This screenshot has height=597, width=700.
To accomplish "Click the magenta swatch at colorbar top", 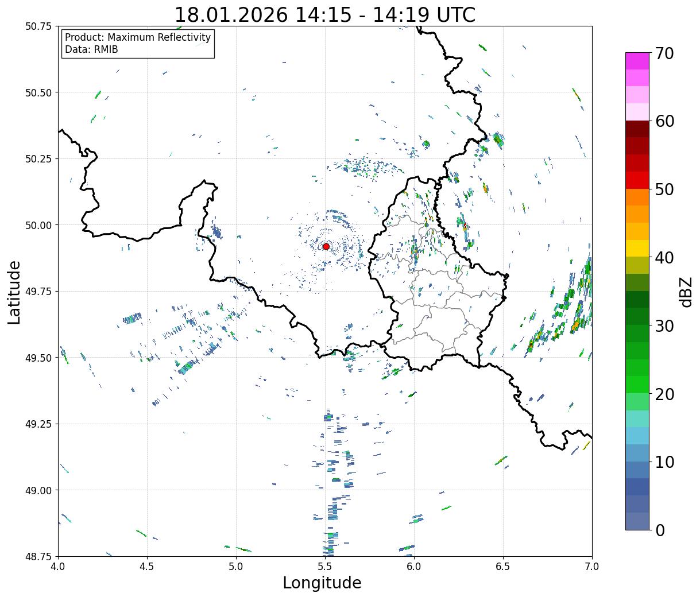I will coord(637,61).
